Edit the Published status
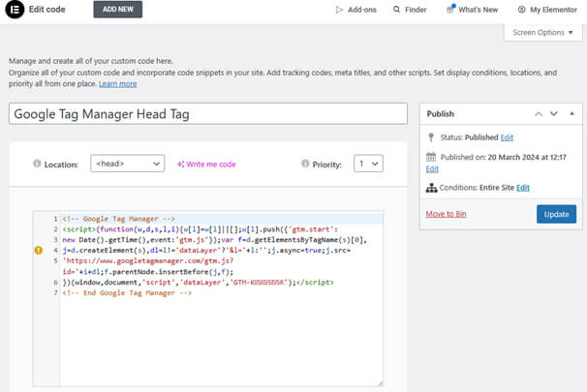Image resolution: width=587 pixels, height=392 pixels. (507, 137)
